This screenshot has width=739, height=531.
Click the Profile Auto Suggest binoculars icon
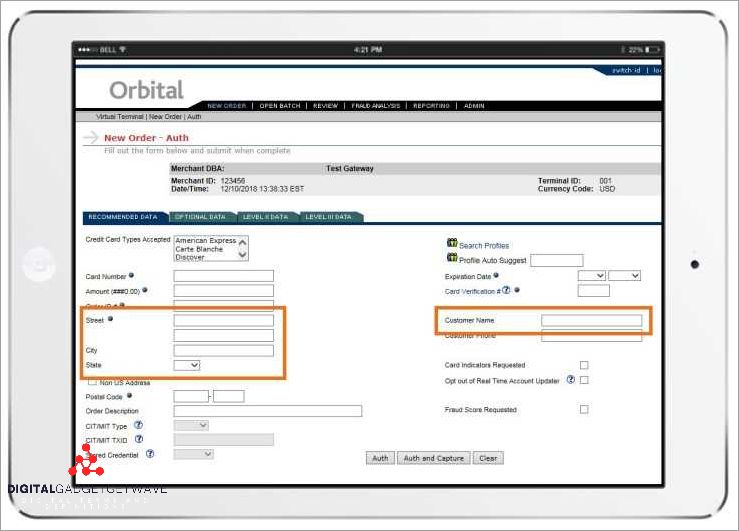coord(452,258)
